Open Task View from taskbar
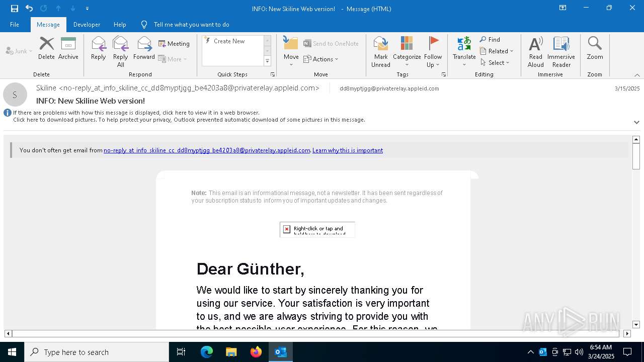644x362 pixels. [x=181, y=352]
